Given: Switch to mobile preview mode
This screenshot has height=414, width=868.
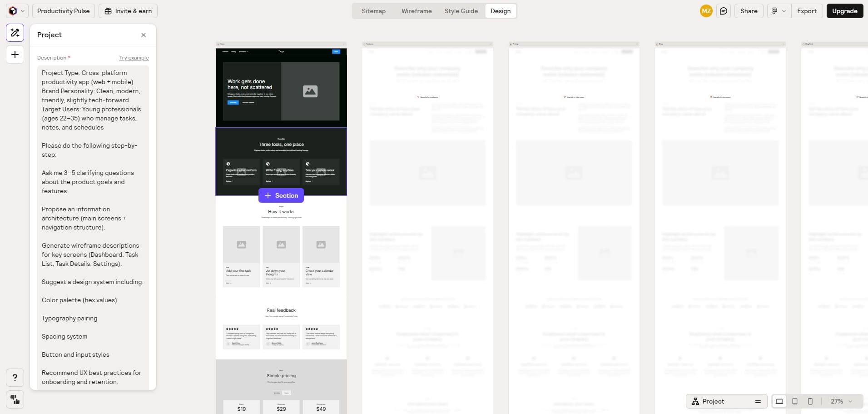Looking at the screenshot, I should tap(809, 401).
